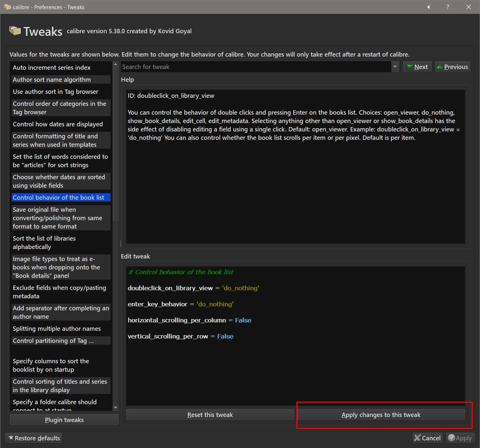480x448 pixels.
Task: Click the horizontal_scrolling_per_column line in editor
Action: [189, 320]
